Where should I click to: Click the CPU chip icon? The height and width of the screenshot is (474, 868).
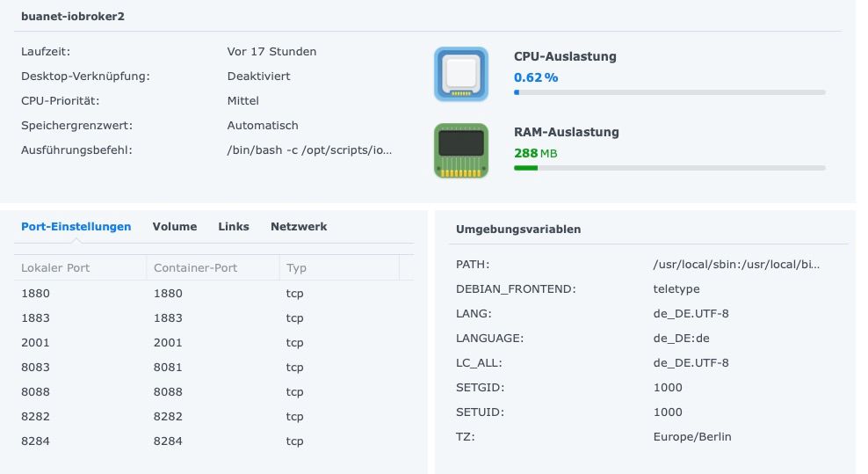[x=461, y=74]
